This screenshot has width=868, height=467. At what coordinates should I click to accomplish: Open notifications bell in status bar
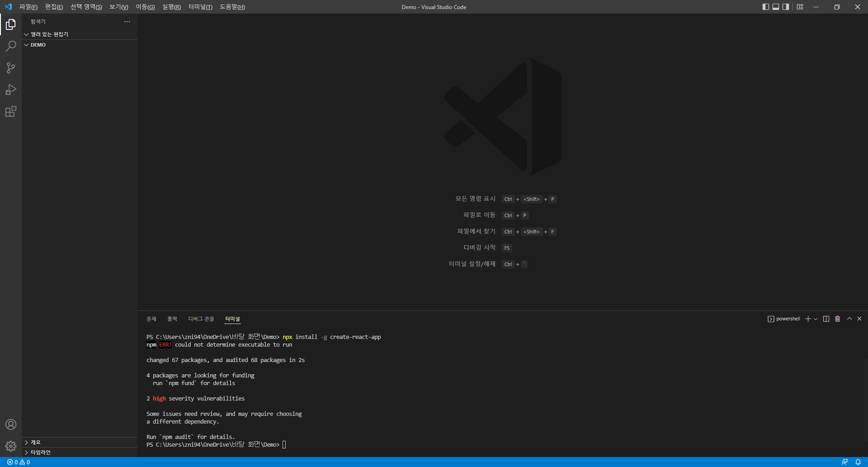858,462
